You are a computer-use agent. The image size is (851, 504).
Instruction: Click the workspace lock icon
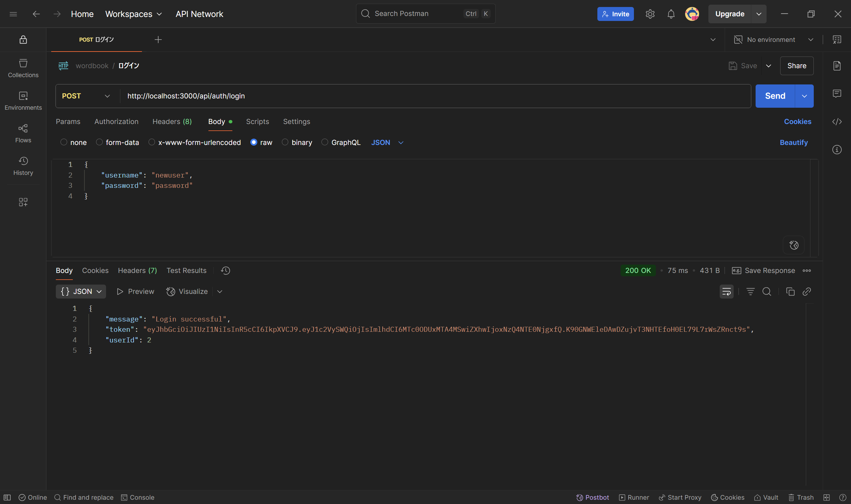(23, 40)
